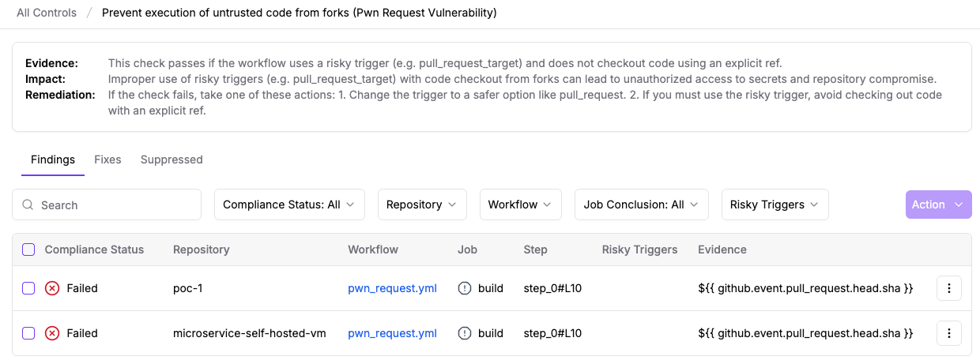Click the search magnifier icon
980x364 pixels.
click(x=28, y=205)
